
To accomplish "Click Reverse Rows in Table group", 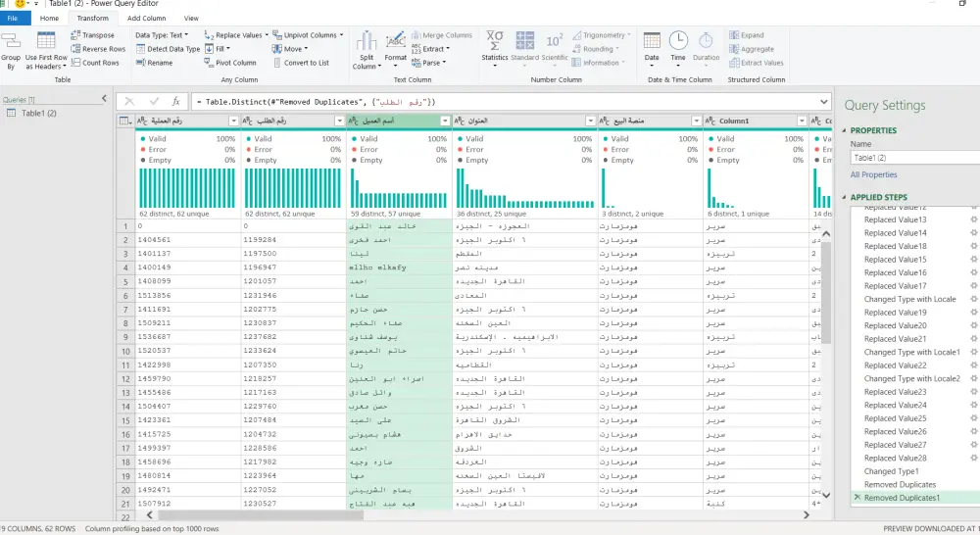I will pos(98,49).
